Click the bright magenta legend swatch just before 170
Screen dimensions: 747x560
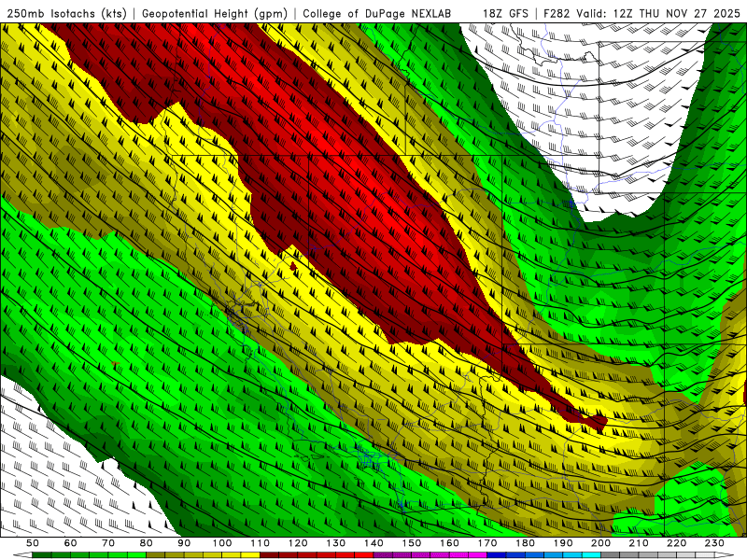(477, 554)
